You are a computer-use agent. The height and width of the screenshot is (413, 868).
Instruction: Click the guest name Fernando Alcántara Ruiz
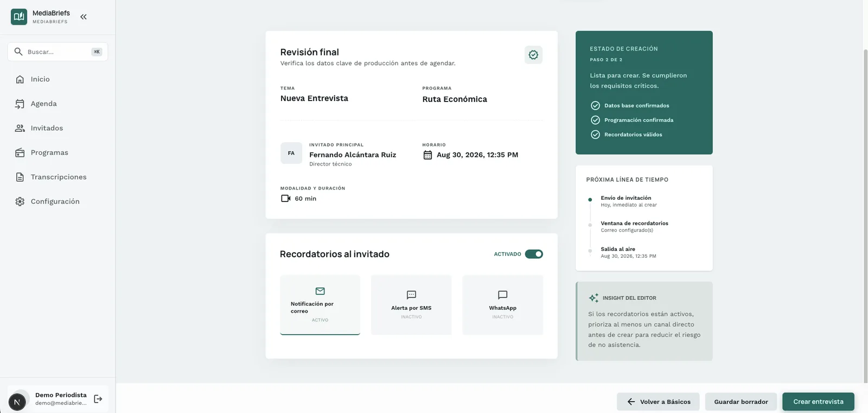(x=353, y=155)
